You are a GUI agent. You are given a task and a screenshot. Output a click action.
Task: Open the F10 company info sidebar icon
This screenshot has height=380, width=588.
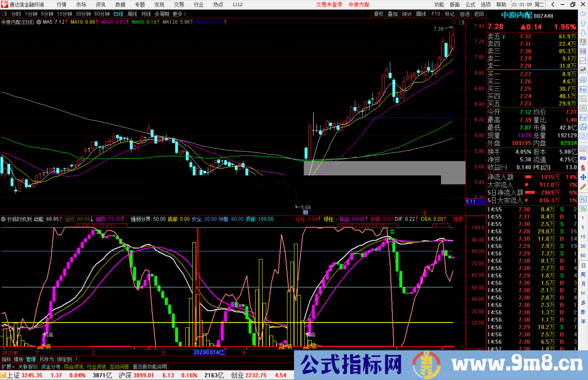pyautogui.click(x=583, y=89)
